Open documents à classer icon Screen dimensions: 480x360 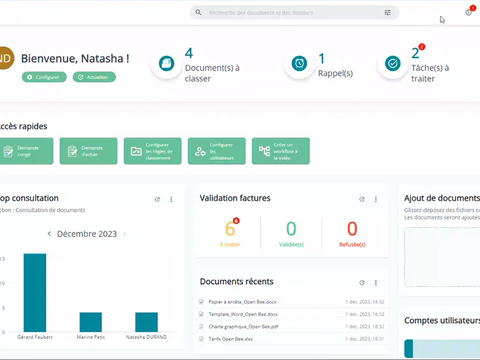(166, 63)
